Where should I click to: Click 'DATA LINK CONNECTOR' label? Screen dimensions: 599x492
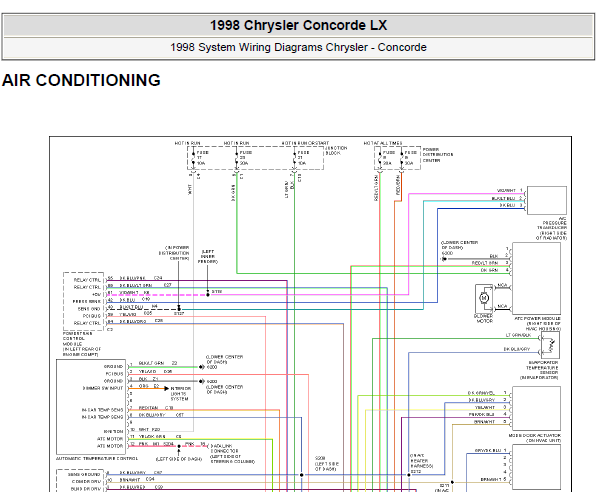[x=225, y=448]
